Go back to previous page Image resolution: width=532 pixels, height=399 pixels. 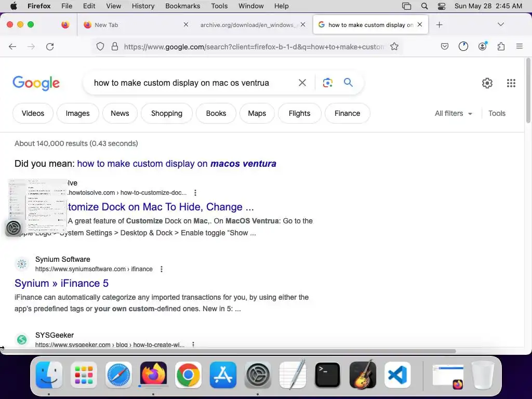[x=12, y=46]
